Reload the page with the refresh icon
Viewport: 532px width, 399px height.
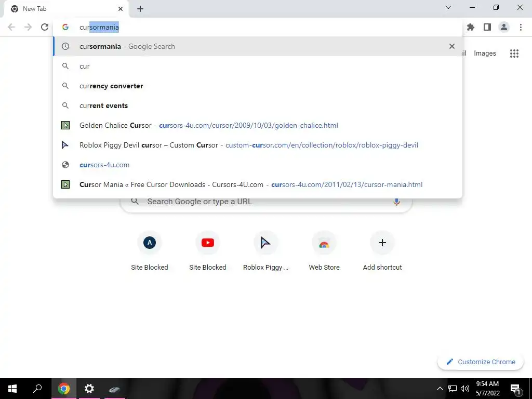(45, 27)
